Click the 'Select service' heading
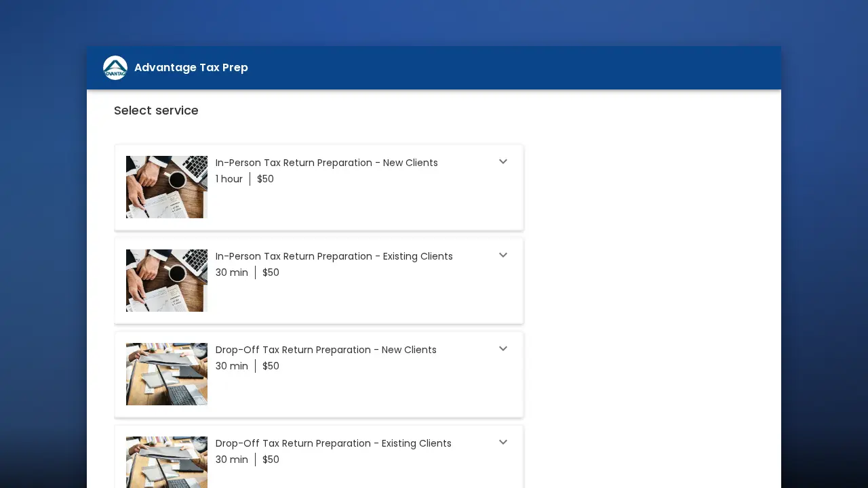This screenshot has width=868, height=488. pyautogui.click(x=156, y=110)
